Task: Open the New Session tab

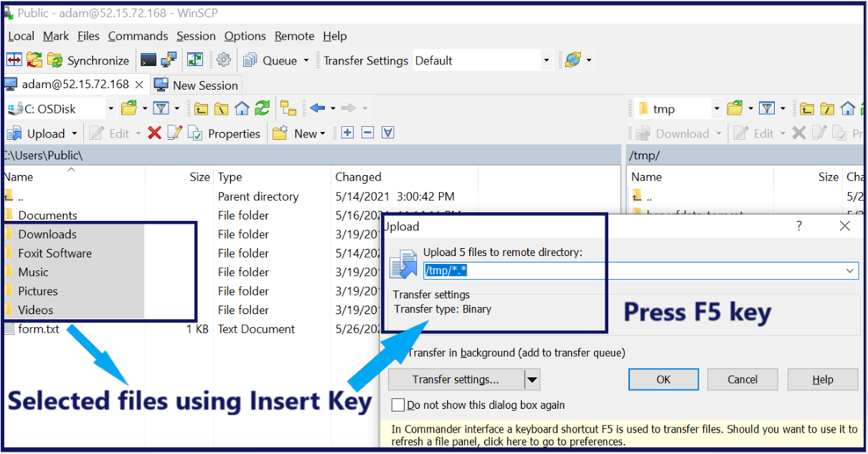Action: pos(197,85)
